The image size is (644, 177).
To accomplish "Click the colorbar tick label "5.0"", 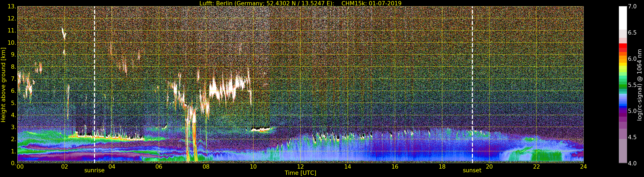I will point(632,111).
